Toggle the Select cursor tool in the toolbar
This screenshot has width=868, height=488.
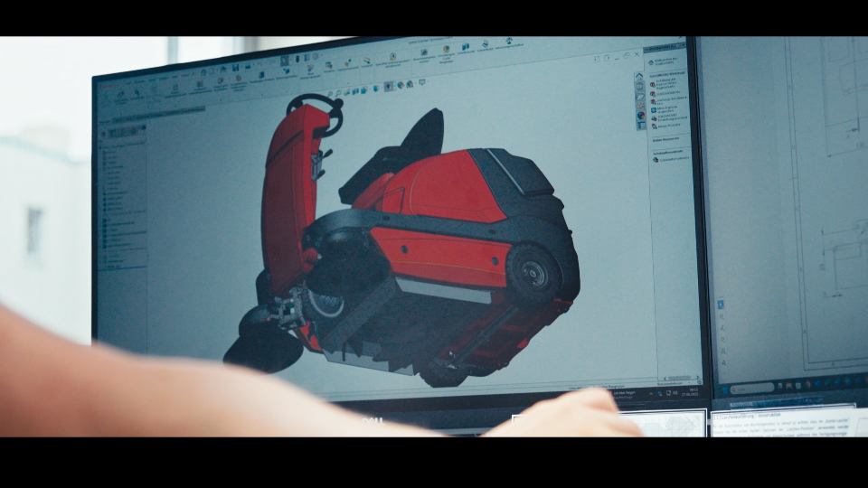coord(284,61)
